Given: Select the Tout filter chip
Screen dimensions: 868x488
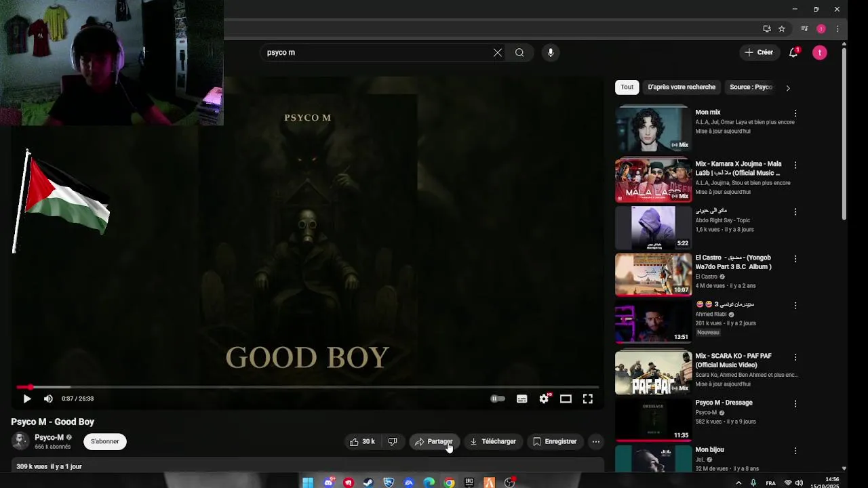Looking at the screenshot, I should pos(627,87).
